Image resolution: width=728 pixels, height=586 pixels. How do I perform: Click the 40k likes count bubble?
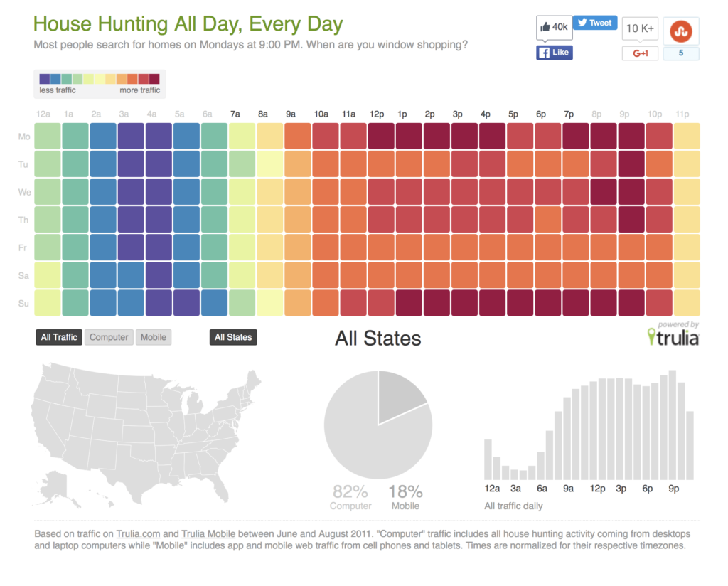click(x=554, y=27)
